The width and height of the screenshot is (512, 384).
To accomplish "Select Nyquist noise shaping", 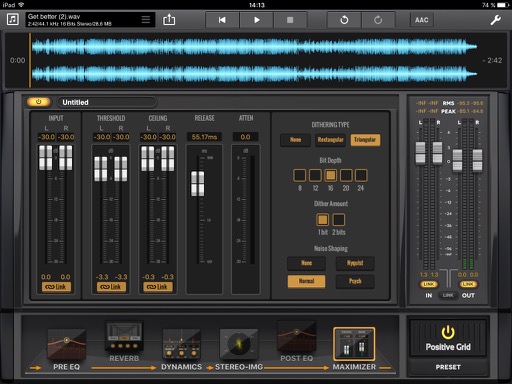I will 355,263.
